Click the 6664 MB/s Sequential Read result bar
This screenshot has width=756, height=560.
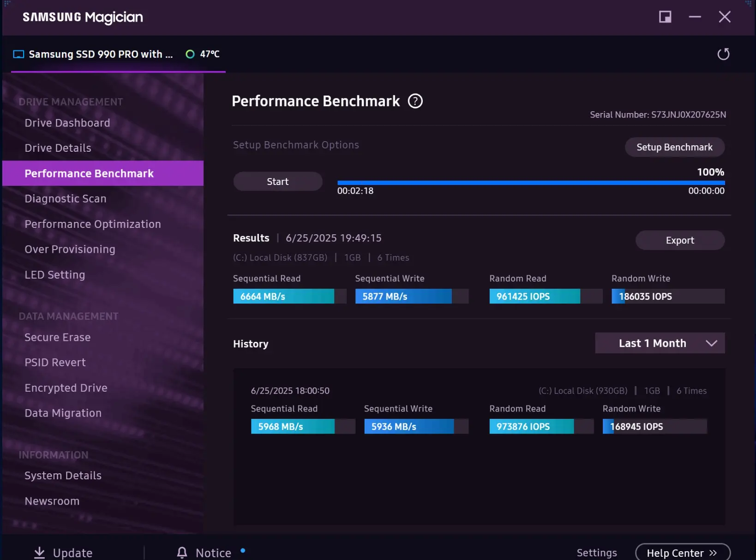[290, 296]
